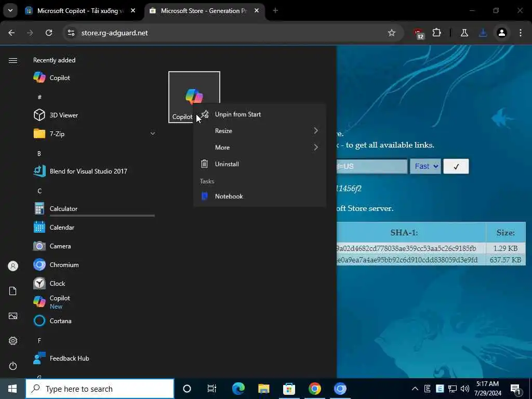Click the address bar URL

click(x=114, y=33)
